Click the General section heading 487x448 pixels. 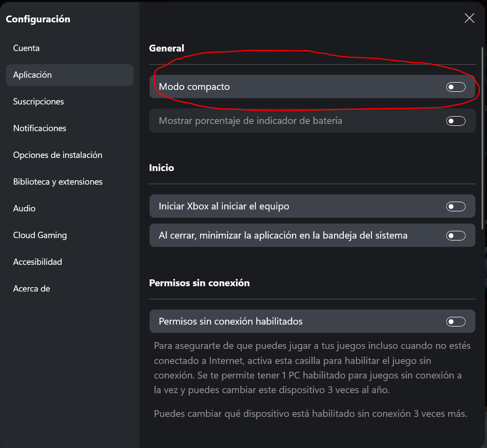(x=167, y=49)
